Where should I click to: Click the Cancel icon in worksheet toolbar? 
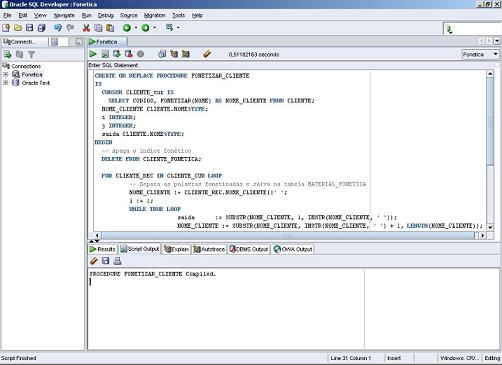(141, 54)
